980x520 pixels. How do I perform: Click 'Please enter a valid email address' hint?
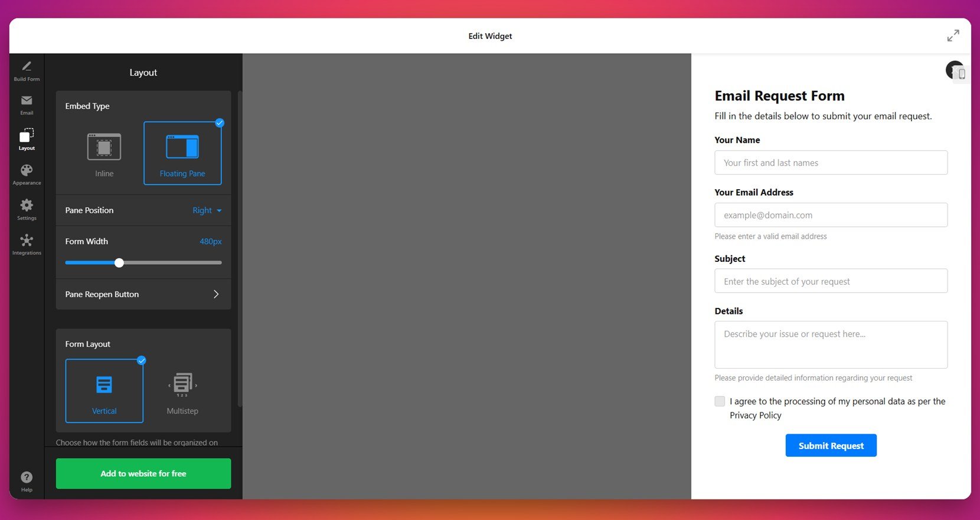(770, 236)
